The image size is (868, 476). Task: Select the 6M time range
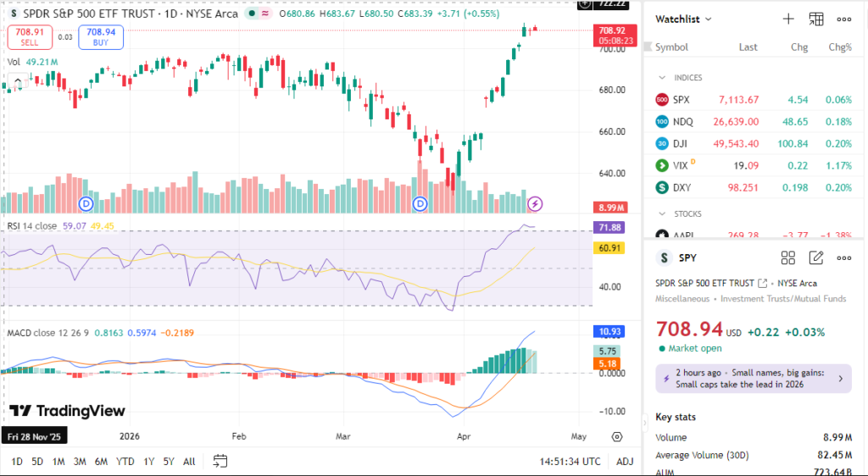click(101, 462)
